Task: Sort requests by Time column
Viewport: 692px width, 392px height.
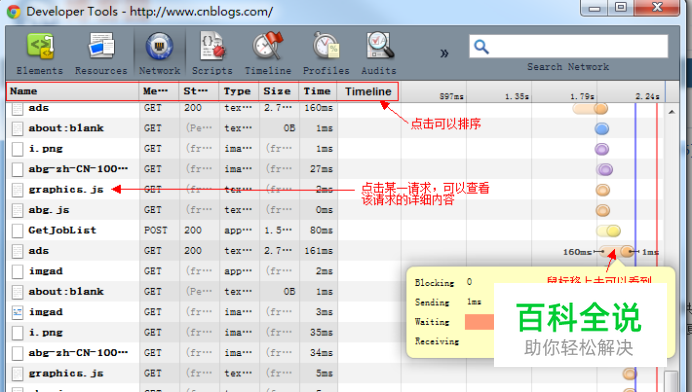Action: click(318, 91)
